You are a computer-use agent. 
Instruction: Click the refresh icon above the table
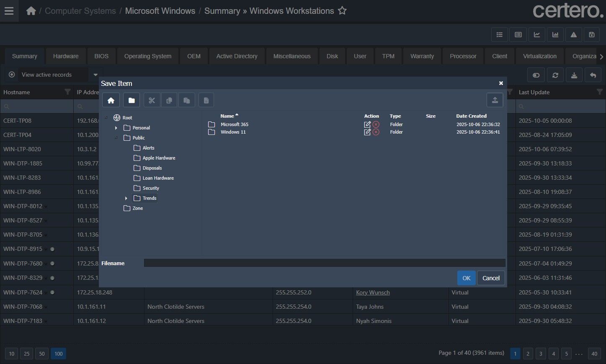[x=555, y=75]
